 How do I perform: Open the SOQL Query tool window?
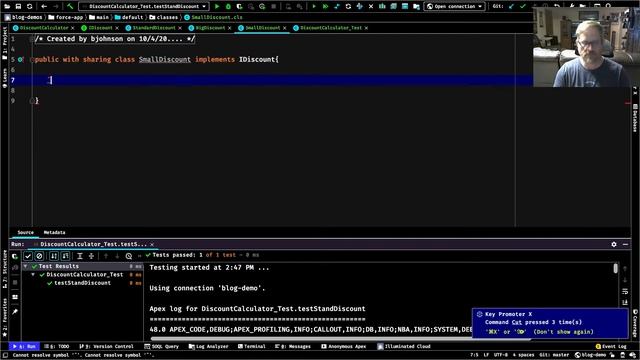click(162, 346)
